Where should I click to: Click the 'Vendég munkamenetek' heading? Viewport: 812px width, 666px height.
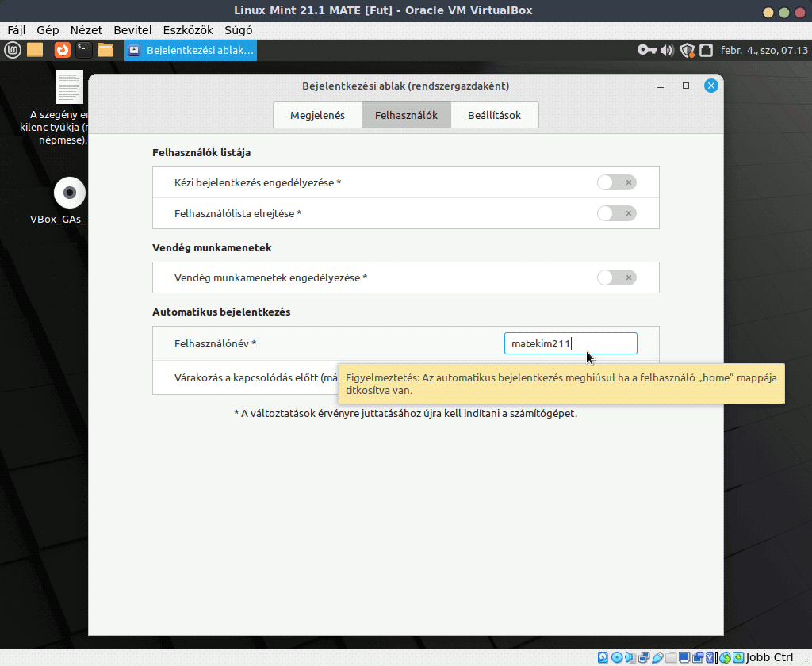pyautogui.click(x=212, y=247)
